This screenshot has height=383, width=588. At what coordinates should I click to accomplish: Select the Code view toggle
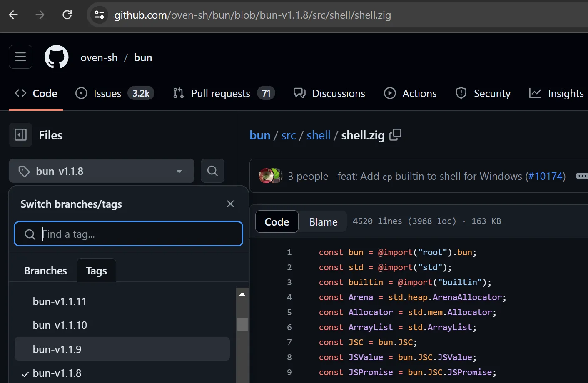click(277, 222)
